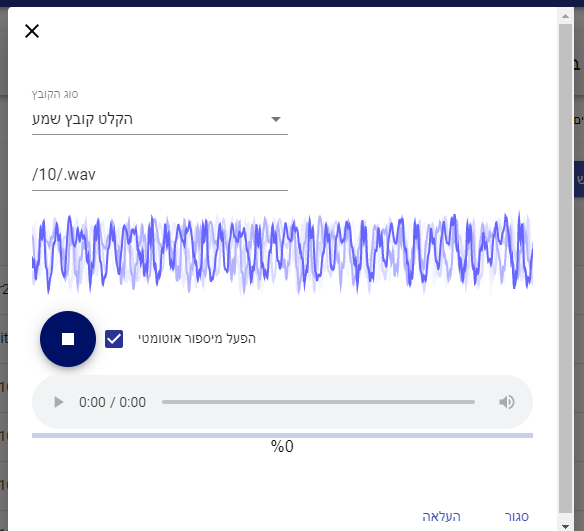The width and height of the screenshot is (584, 531).
Task: Click the dialog's vertical scrollbar thumb
Action: pos(565,268)
